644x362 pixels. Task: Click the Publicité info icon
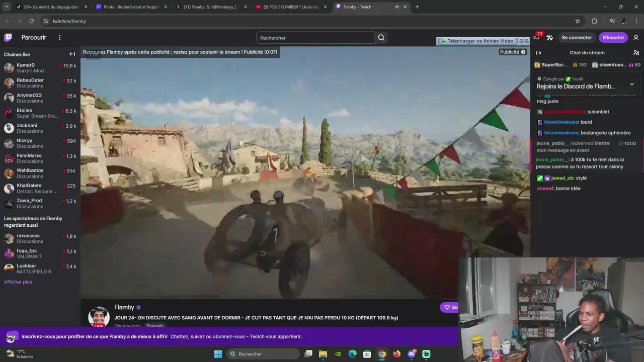(523, 52)
